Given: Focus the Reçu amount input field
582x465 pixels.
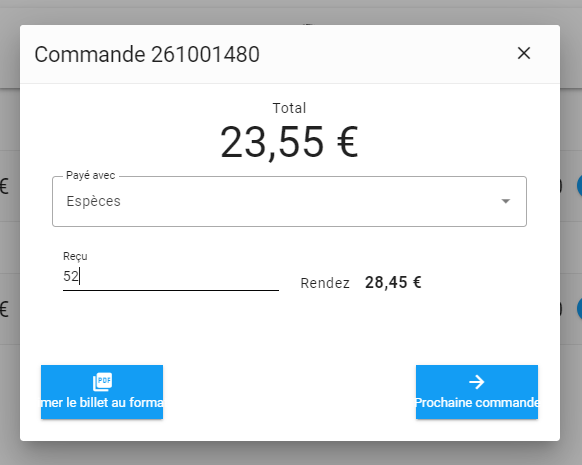Looking at the screenshot, I should pyautogui.click(x=171, y=276).
